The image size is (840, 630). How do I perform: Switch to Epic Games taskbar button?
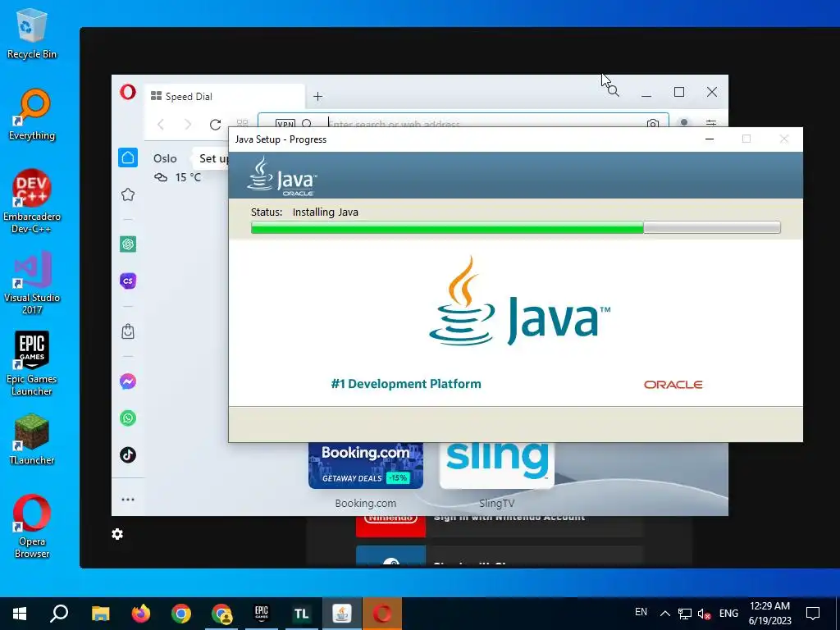262,614
